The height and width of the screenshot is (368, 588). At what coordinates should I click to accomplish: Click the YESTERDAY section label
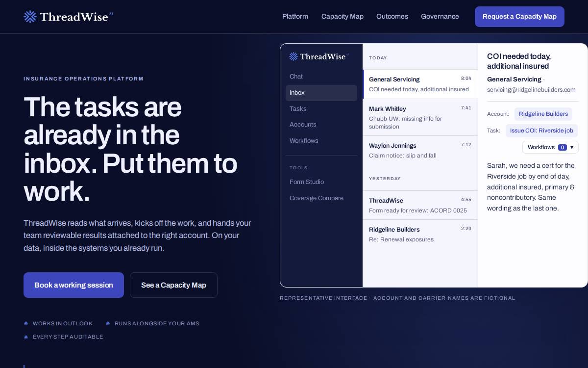(x=385, y=179)
